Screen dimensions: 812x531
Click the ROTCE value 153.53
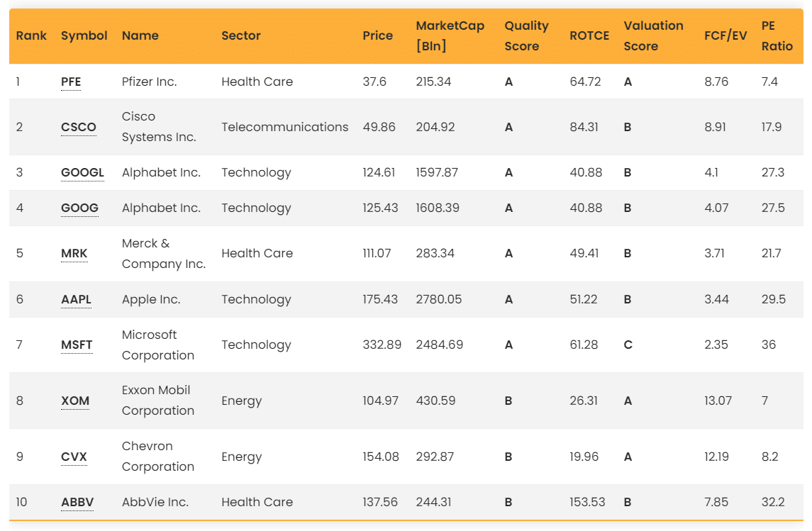click(x=587, y=503)
